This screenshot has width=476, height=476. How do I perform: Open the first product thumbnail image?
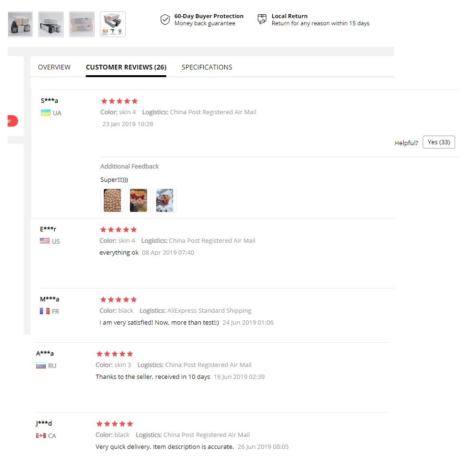point(20,24)
